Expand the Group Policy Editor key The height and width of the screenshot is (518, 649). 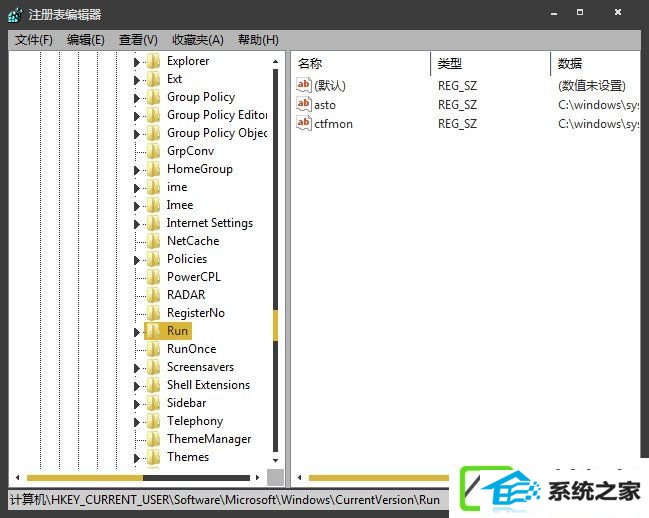tap(137, 116)
